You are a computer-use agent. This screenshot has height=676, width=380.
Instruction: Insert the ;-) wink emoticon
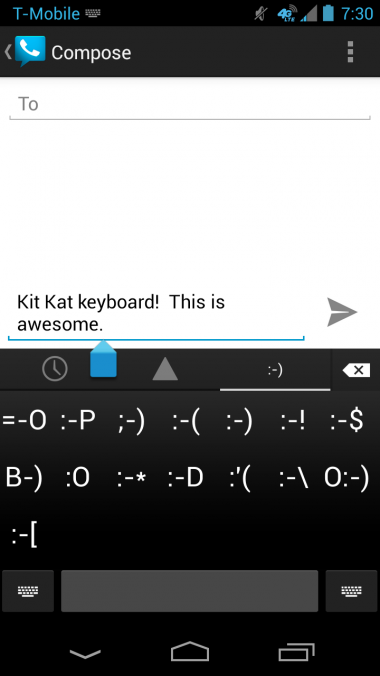(131, 422)
